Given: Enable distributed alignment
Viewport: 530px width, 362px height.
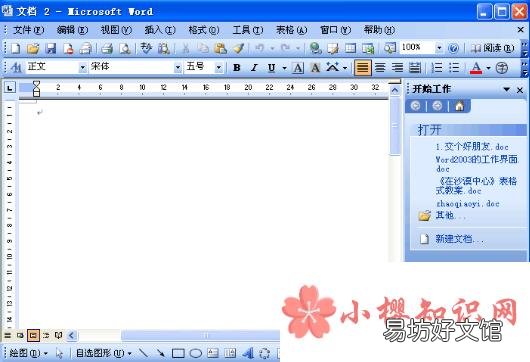Looking at the screenshot, I should click(414, 68).
